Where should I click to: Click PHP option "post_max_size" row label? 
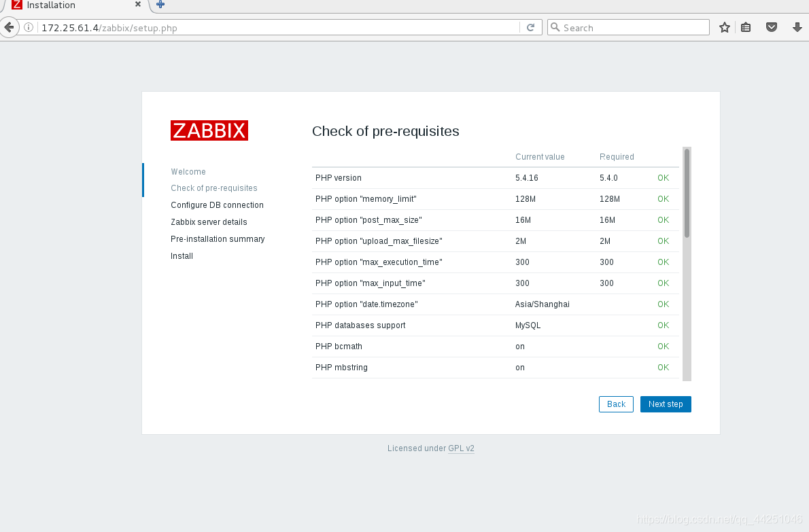[368, 220]
